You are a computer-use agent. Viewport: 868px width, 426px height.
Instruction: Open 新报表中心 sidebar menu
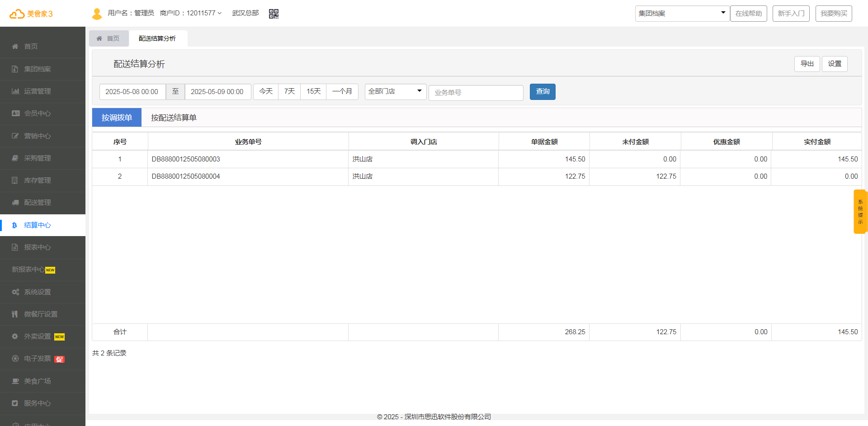[x=42, y=270]
